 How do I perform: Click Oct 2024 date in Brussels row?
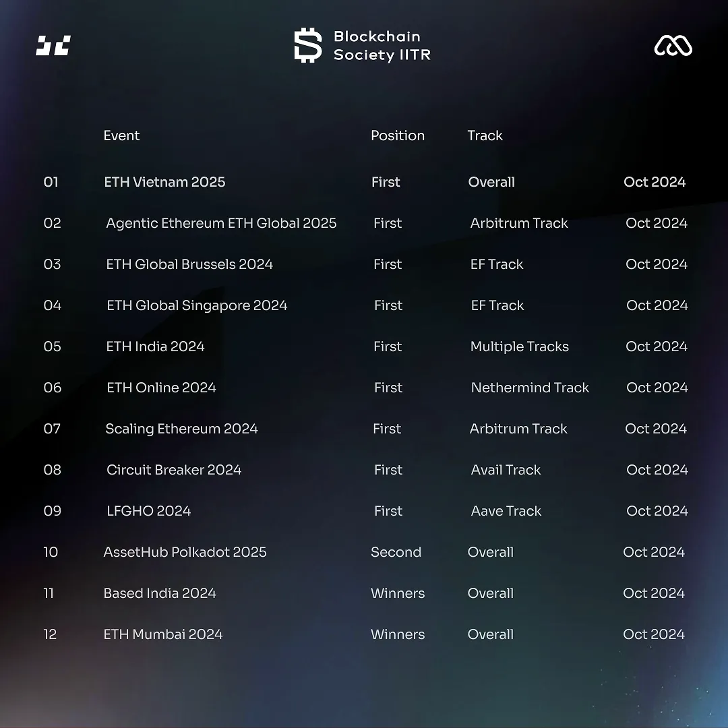(x=656, y=264)
